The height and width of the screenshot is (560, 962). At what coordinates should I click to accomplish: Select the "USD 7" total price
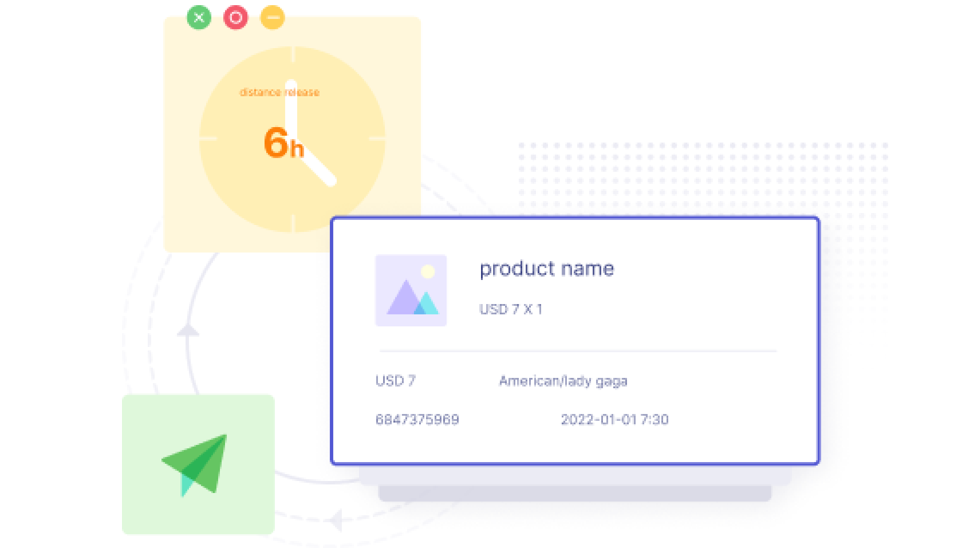[395, 380]
